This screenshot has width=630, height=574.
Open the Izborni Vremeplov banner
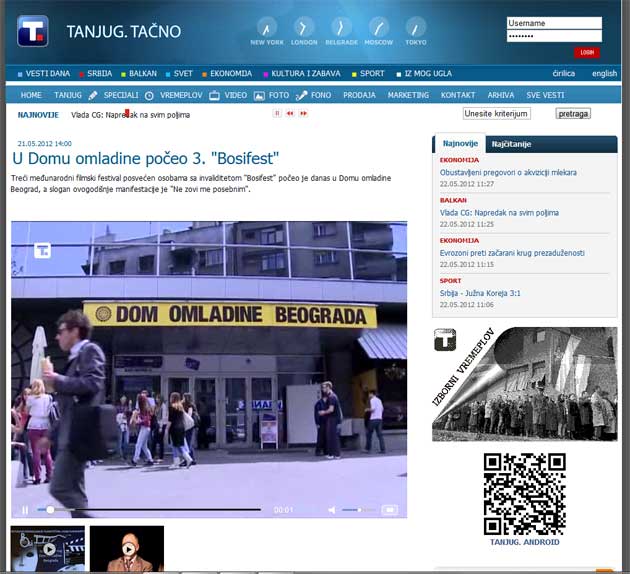524,383
